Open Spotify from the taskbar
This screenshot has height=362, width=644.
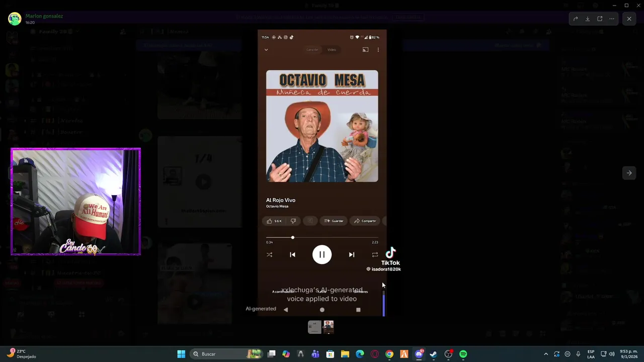[463, 354]
